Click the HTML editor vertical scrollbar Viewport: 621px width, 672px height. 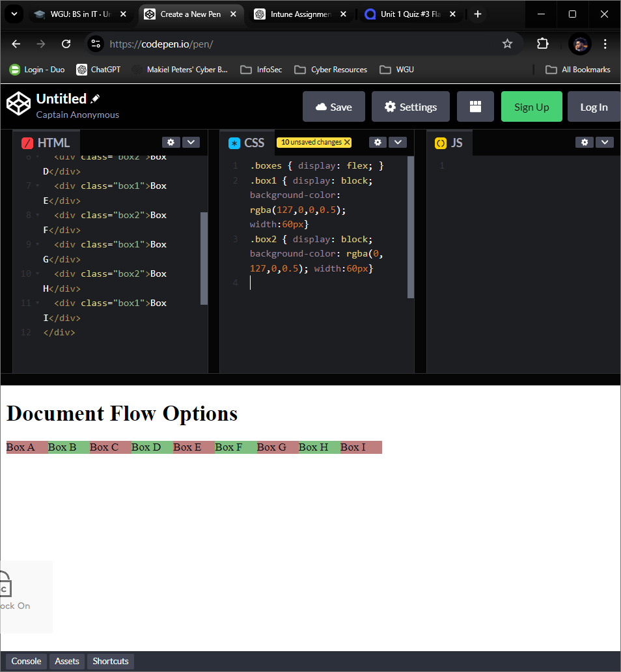click(x=204, y=258)
